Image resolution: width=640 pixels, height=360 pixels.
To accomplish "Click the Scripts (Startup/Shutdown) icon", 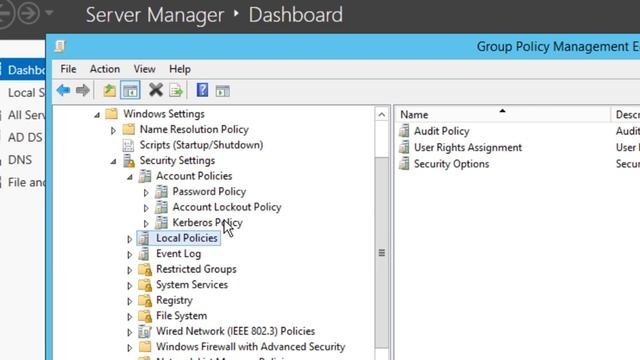I will pos(128,145).
